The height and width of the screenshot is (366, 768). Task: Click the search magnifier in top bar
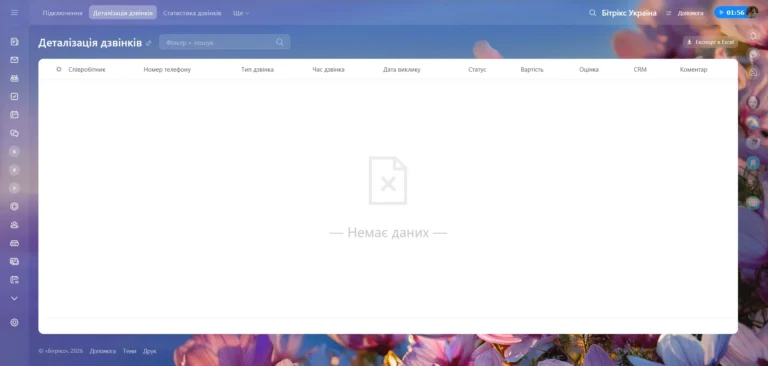point(593,13)
